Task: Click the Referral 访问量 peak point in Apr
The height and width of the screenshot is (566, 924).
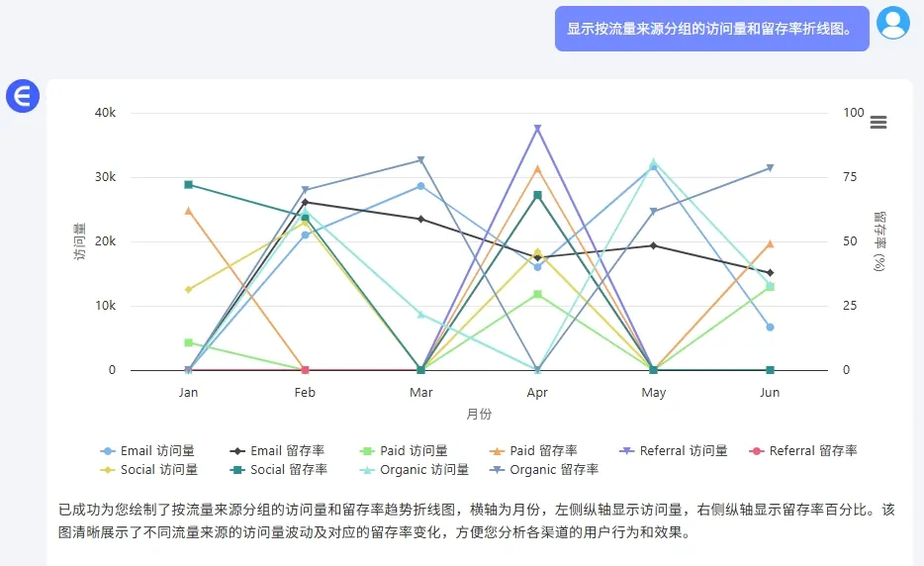Action: pyautogui.click(x=537, y=128)
